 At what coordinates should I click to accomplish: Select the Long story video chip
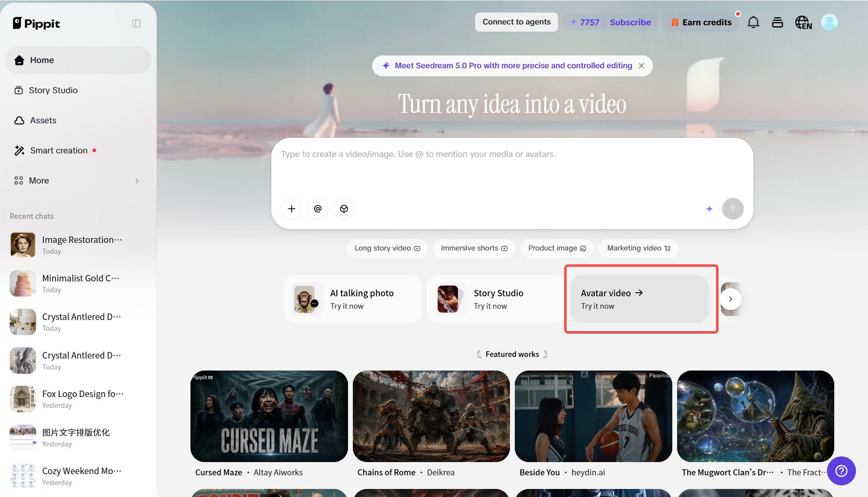(x=387, y=248)
